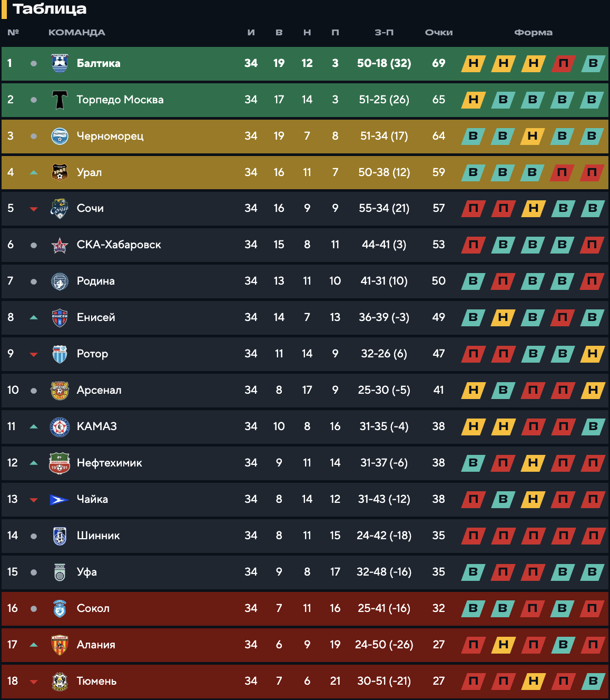Click the red down arrow beside Сочи

34,209
